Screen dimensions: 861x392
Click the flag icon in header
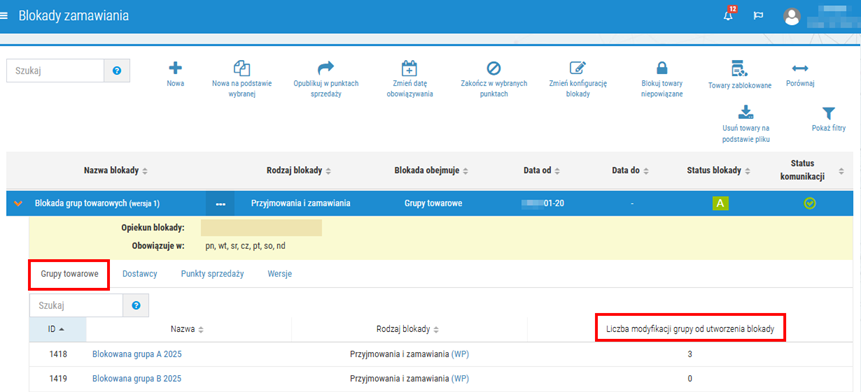[758, 15]
